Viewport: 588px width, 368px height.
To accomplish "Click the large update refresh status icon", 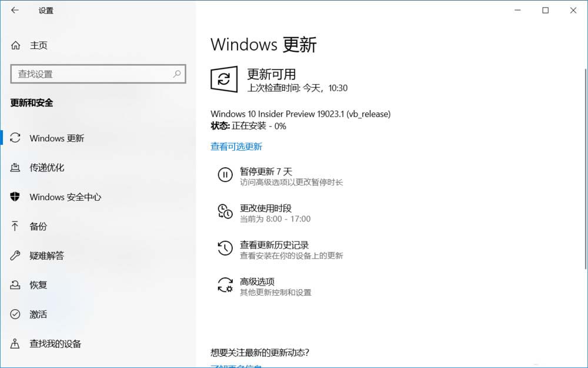I will tap(224, 79).
